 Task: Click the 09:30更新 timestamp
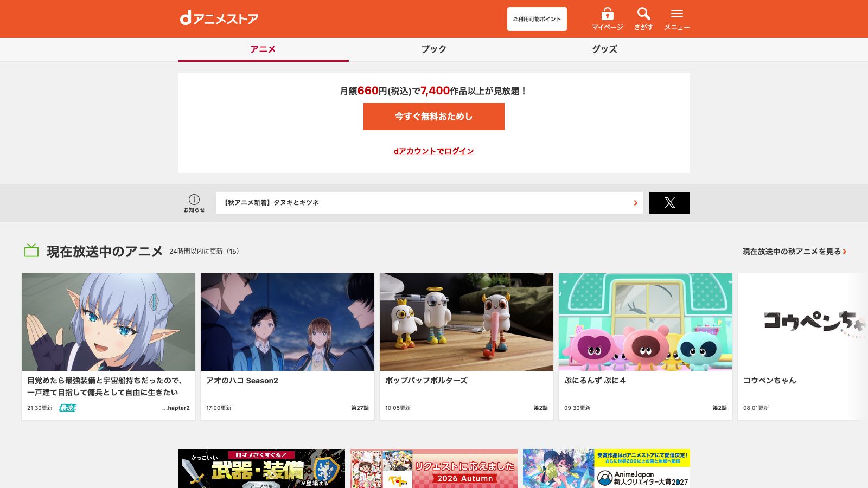pos(577,408)
